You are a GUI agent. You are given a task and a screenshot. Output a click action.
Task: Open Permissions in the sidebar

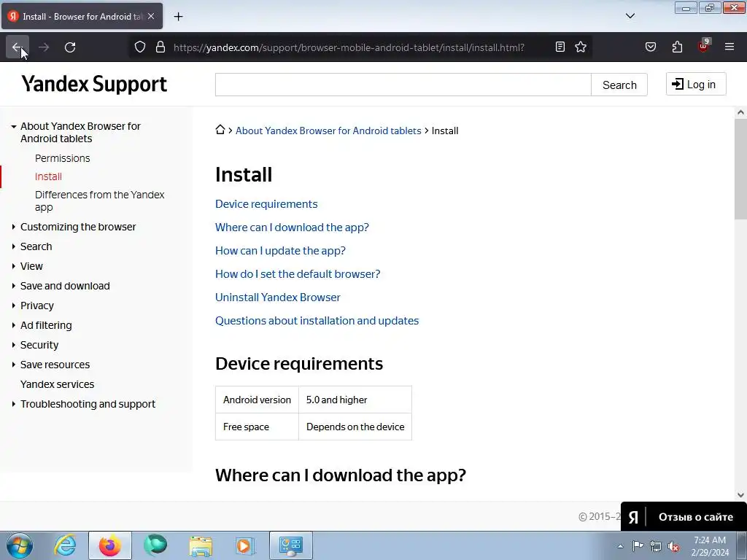(x=63, y=158)
